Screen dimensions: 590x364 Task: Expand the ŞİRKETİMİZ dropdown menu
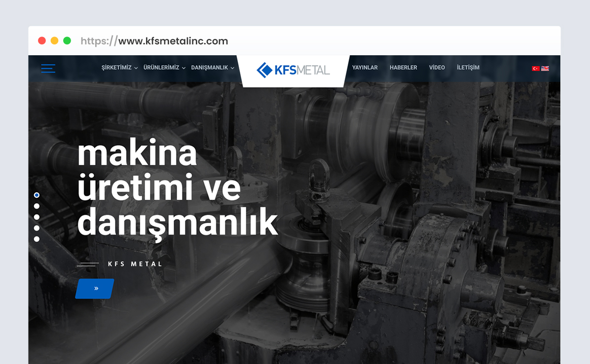(119, 68)
